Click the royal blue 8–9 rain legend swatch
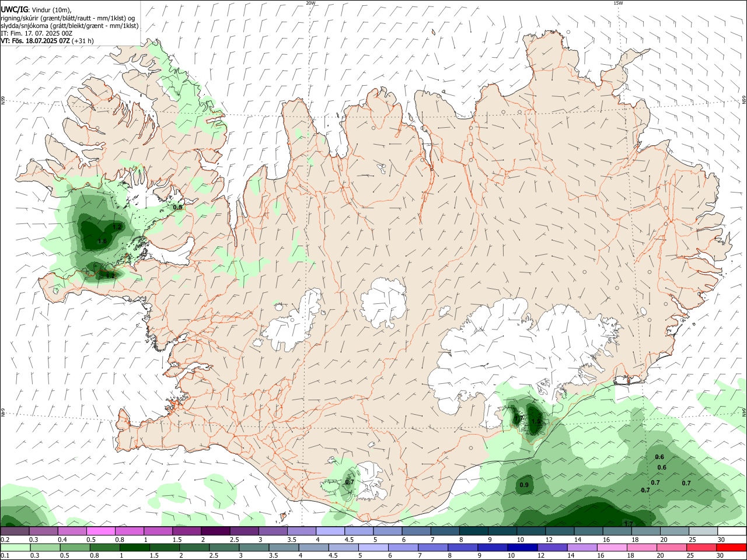Viewport: 747px width, 560px height. pos(463,548)
